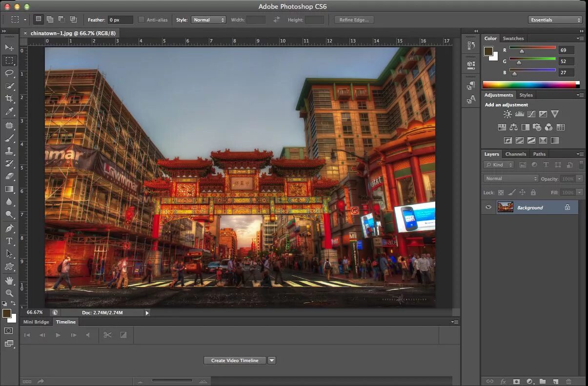Switch to the Mini Bridge tab

click(x=36, y=322)
